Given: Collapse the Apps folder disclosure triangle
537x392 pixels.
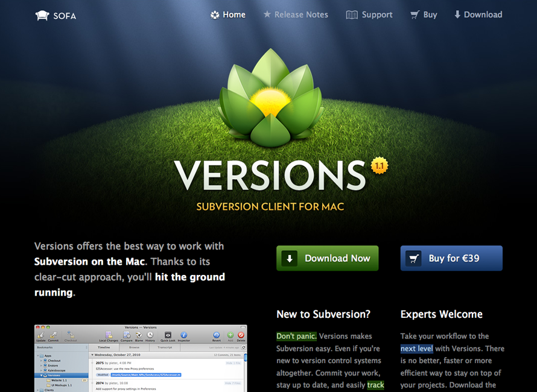Looking at the screenshot, I should [38, 356].
